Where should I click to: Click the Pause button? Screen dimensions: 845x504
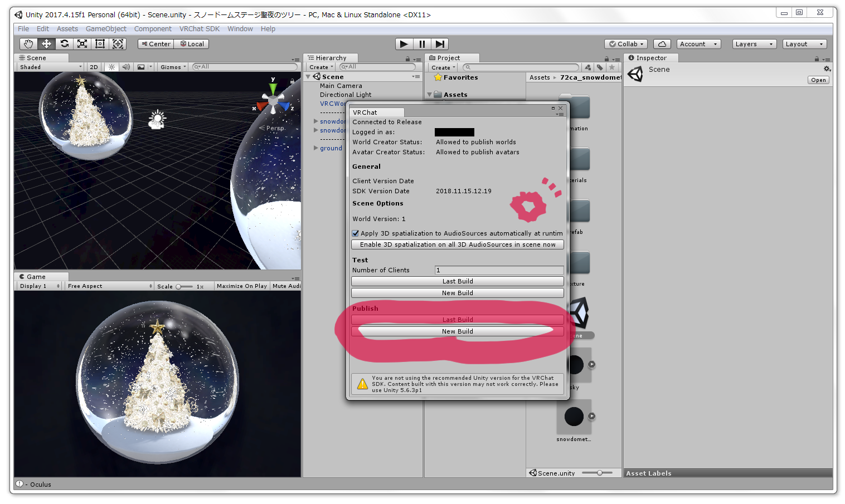[x=422, y=44]
